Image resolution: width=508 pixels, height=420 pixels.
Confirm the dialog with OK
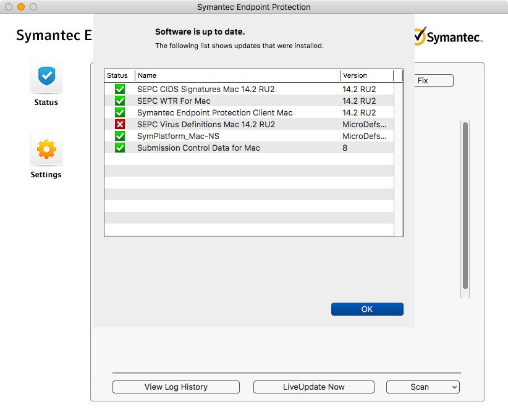tap(367, 309)
